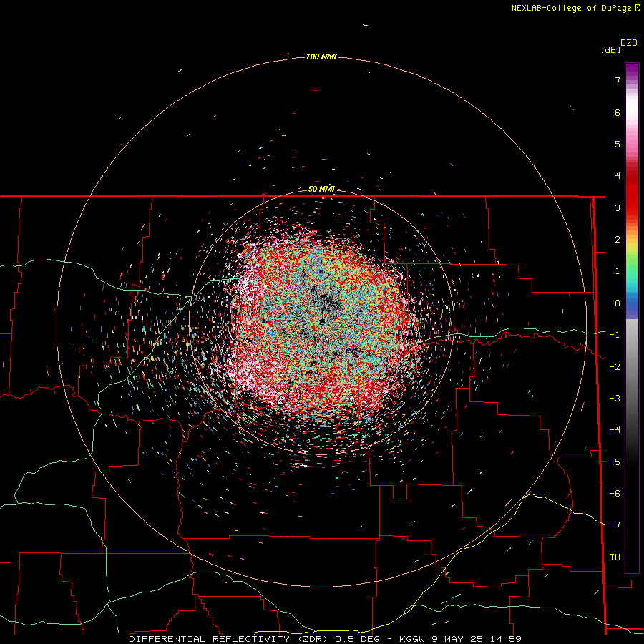Click the -6 value on color scale

coord(615,494)
